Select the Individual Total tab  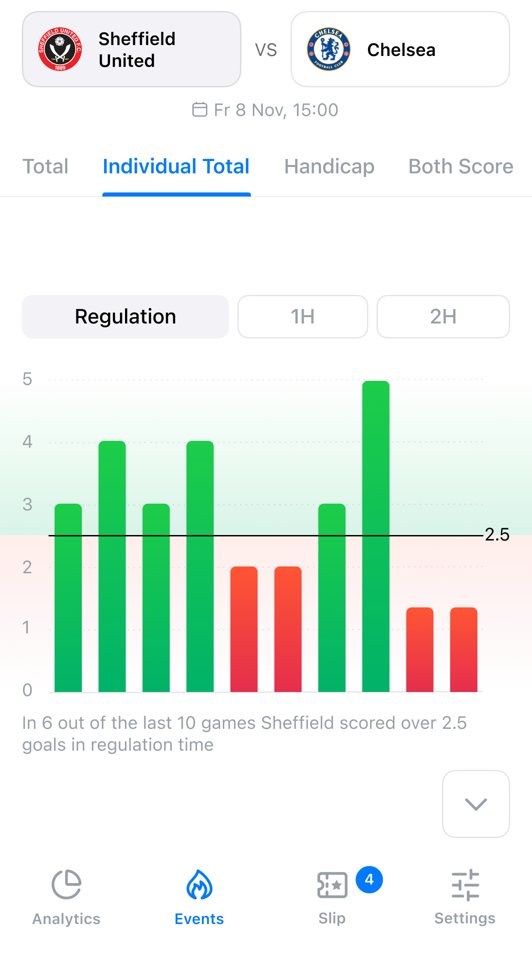coord(176,167)
